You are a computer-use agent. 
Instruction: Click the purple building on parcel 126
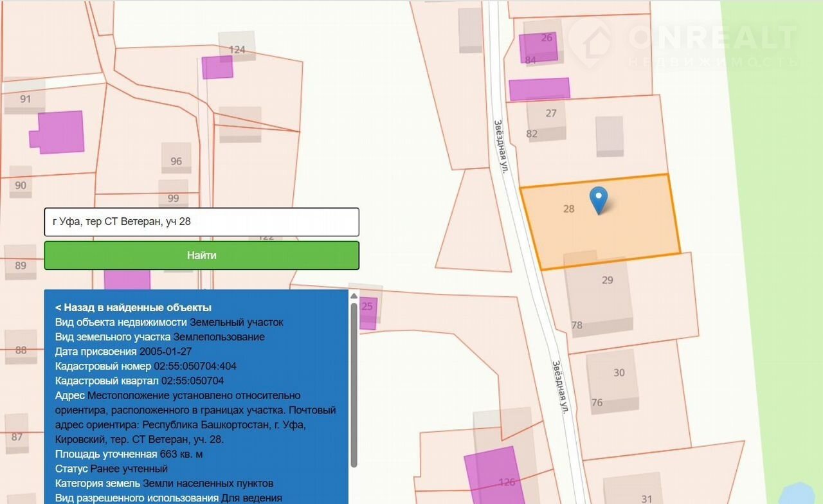coord(491,476)
